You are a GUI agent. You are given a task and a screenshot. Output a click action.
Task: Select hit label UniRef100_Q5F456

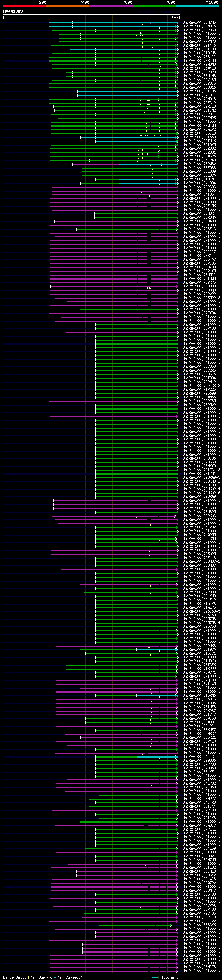[199, 206]
